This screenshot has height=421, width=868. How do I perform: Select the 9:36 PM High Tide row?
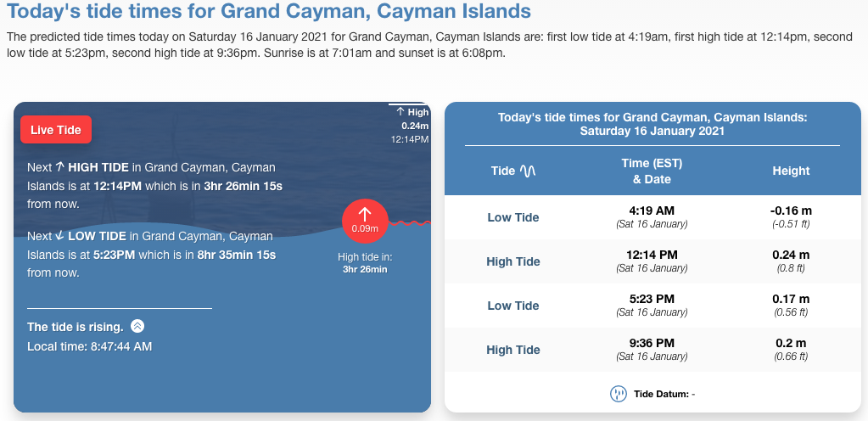[652, 350]
